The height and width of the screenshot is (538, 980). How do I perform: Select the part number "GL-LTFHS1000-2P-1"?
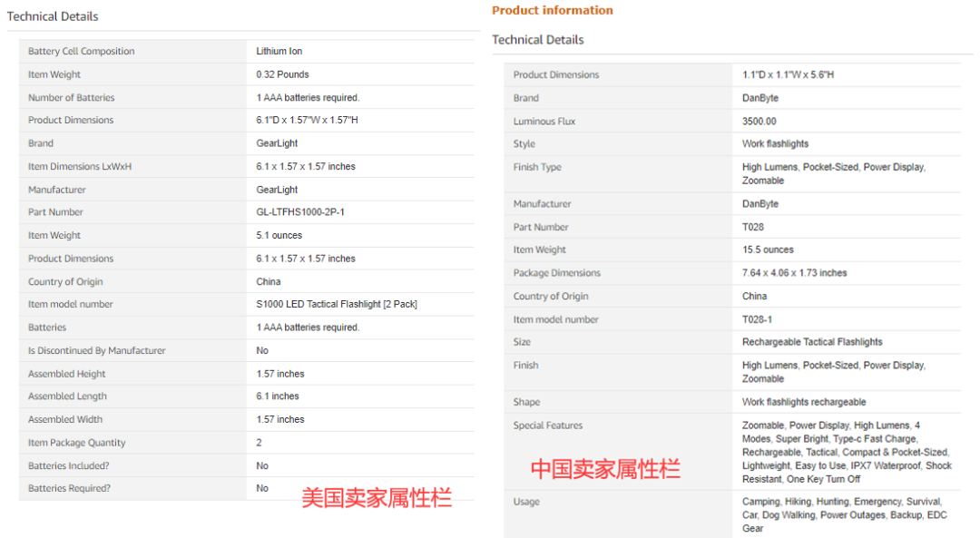(x=300, y=211)
